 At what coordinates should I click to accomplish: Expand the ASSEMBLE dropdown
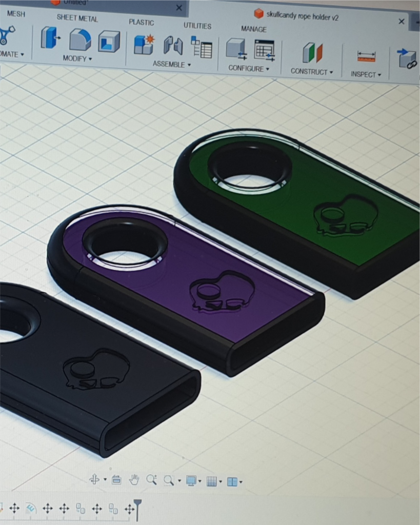point(172,64)
